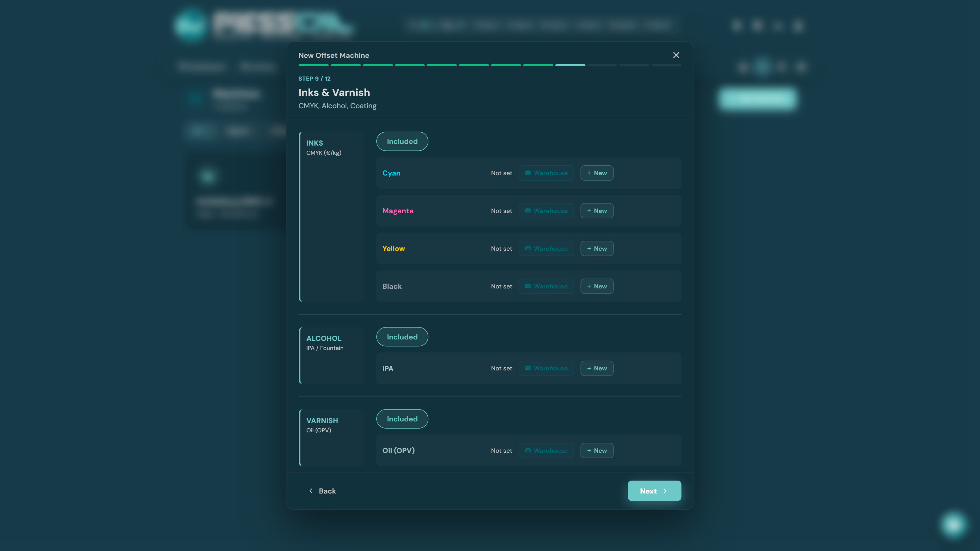Click the IPA row label
The height and width of the screenshot is (551, 980).
point(388,368)
